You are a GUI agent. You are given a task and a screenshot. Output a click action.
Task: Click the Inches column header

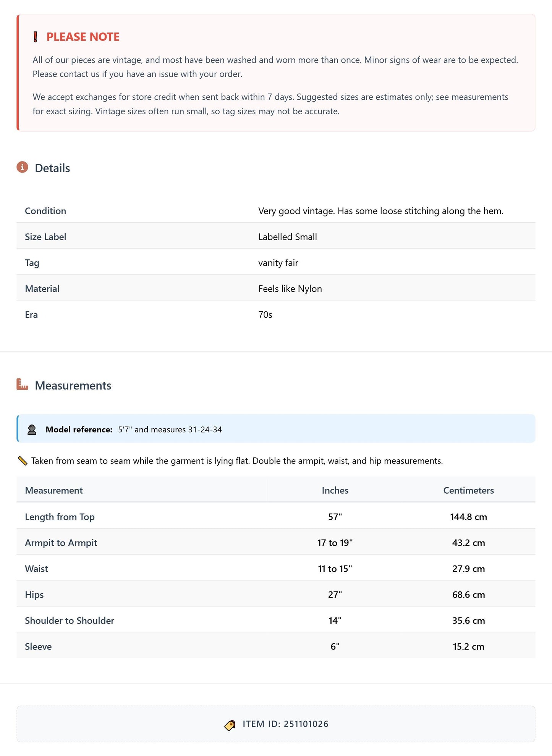[x=335, y=491]
